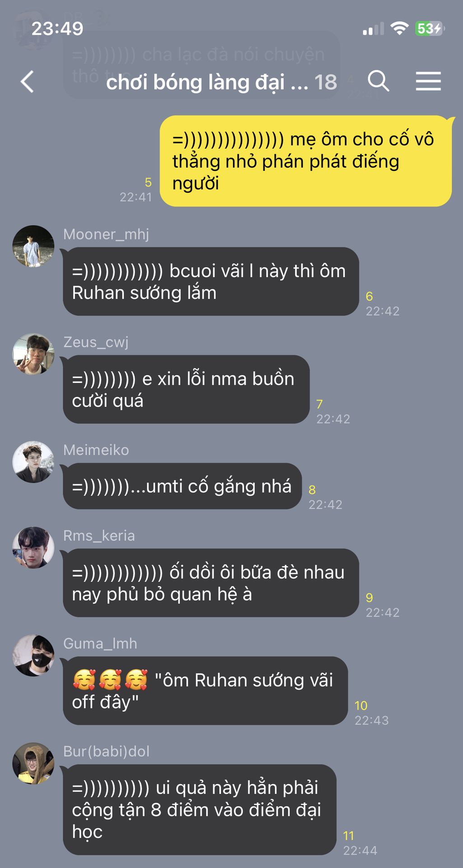Tap Guma_lmh profile avatar
Image resolution: width=463 pixels, height=868 pixels.
(33, 656)
